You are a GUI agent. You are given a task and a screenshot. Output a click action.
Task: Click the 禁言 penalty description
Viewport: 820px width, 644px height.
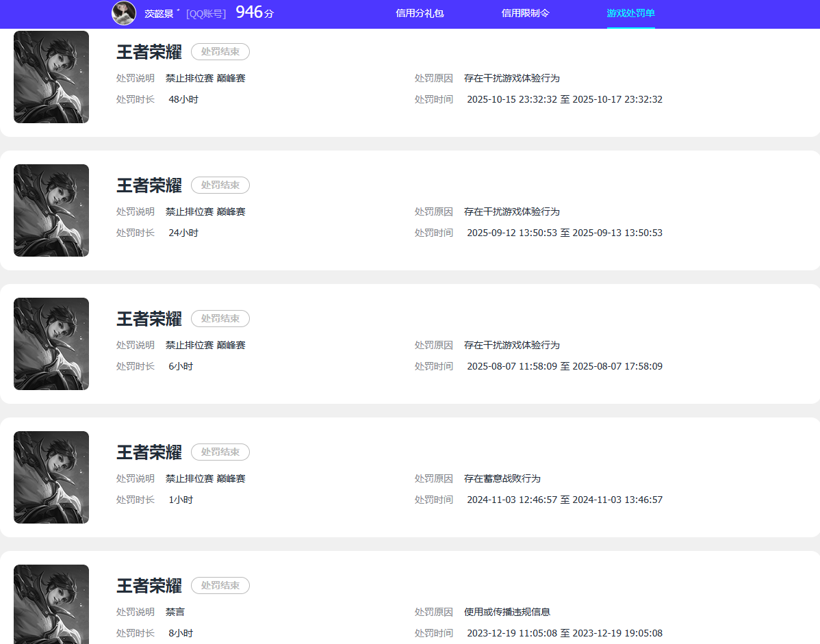pos(175,612)
